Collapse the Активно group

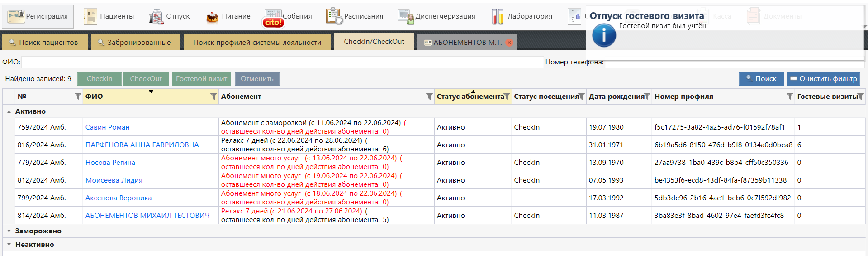[9, 111]
